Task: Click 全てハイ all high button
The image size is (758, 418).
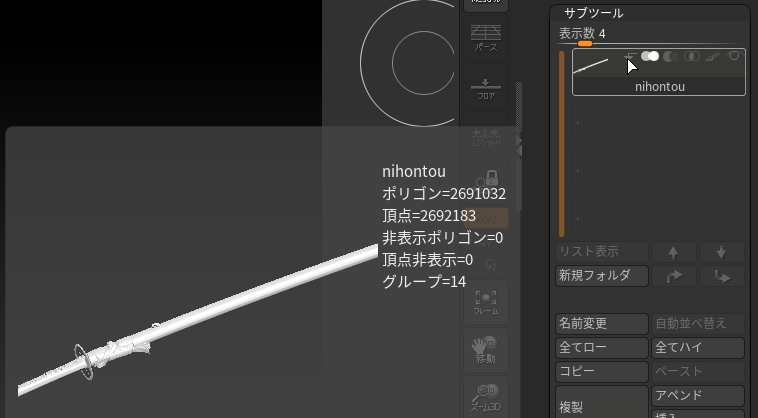Action: coord(698,347)
